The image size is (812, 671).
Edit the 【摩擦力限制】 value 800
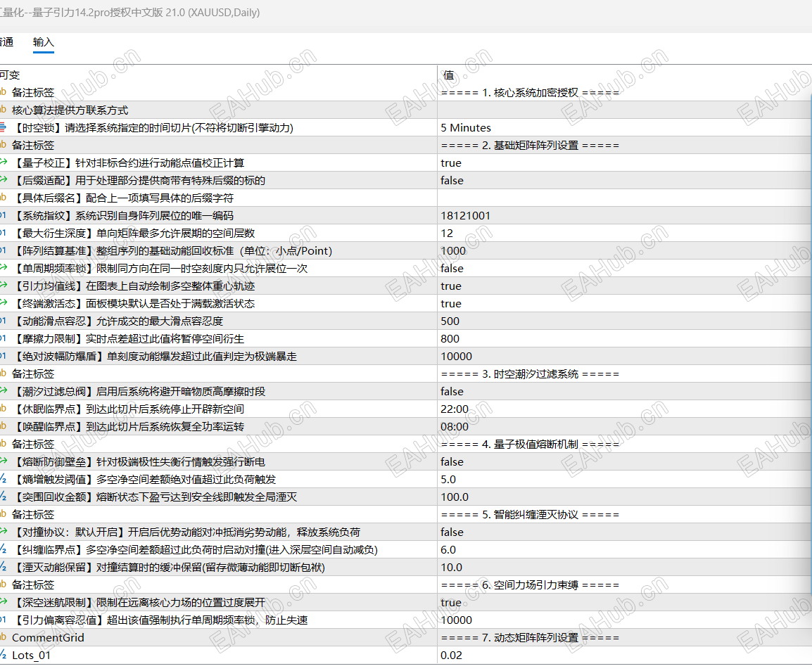450,339
